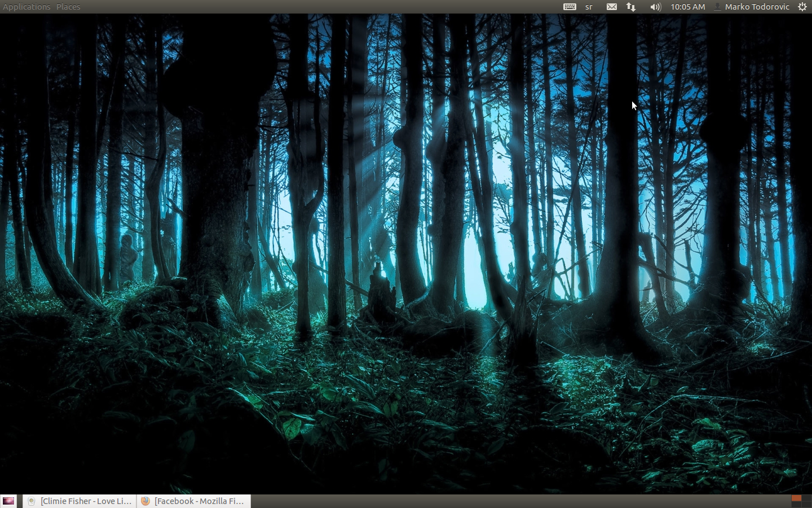
Task: Click the network up/down arrows icon
Action: tap(631, 7)
